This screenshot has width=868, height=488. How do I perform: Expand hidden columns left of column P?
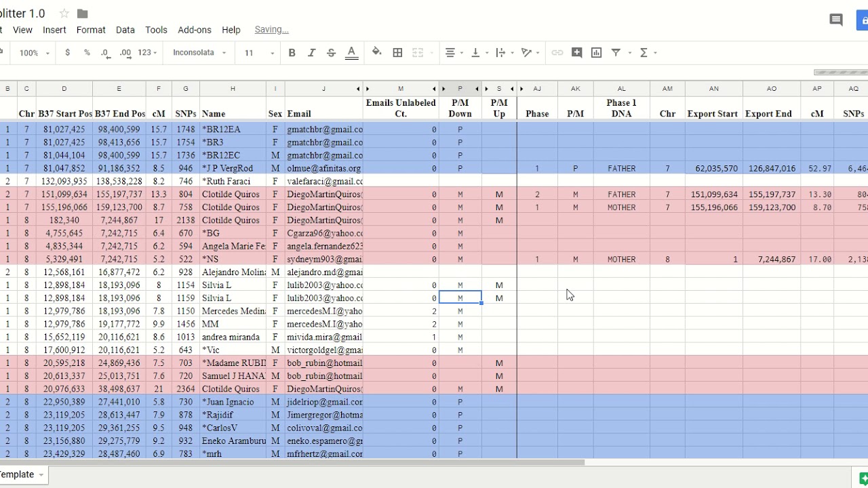click(443, 89)
